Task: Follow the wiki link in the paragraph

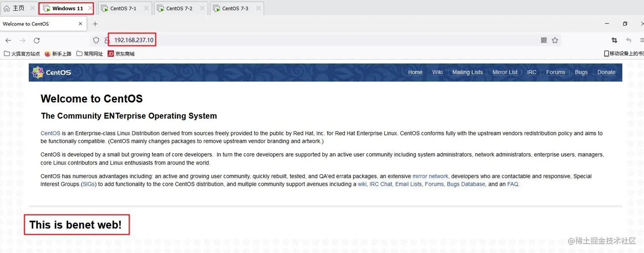Action: tap(362, 184)
